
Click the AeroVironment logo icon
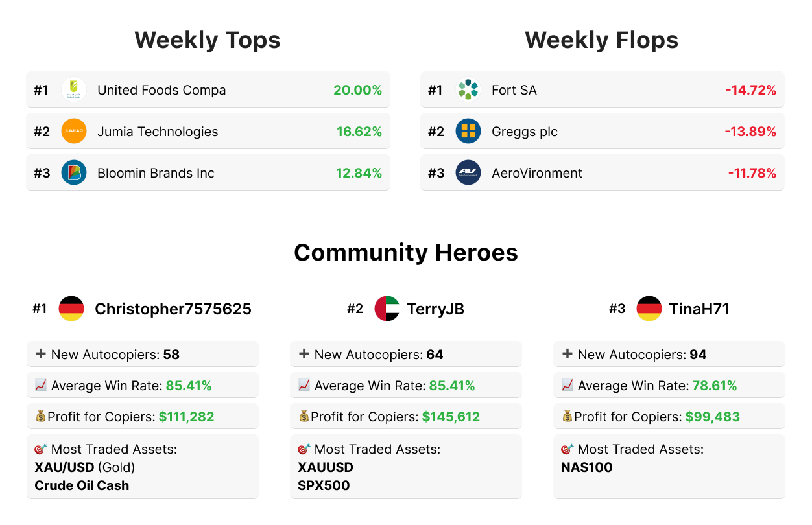[468, 173]
